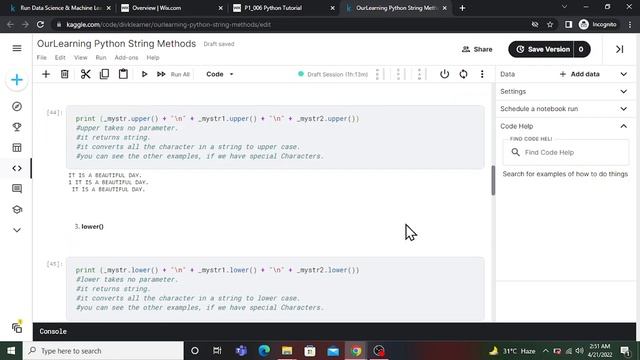Click the lower() code cell 45

(275, 289)
